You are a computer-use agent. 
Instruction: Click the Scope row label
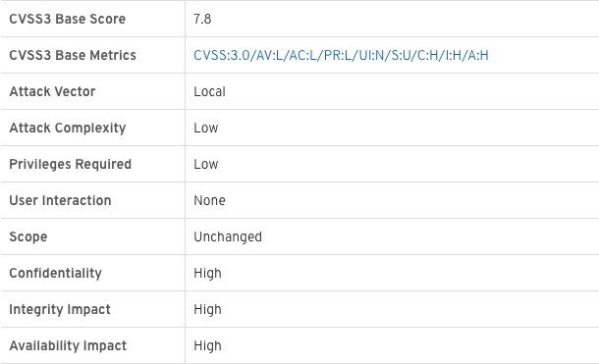pos(28,237)
